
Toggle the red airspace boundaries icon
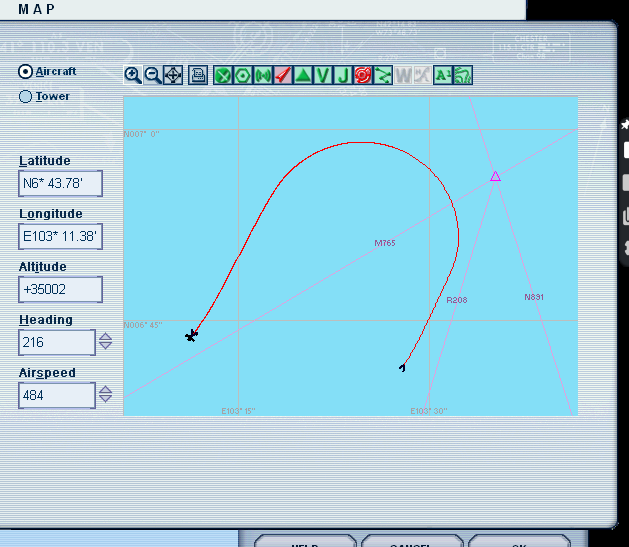(363, 75)
